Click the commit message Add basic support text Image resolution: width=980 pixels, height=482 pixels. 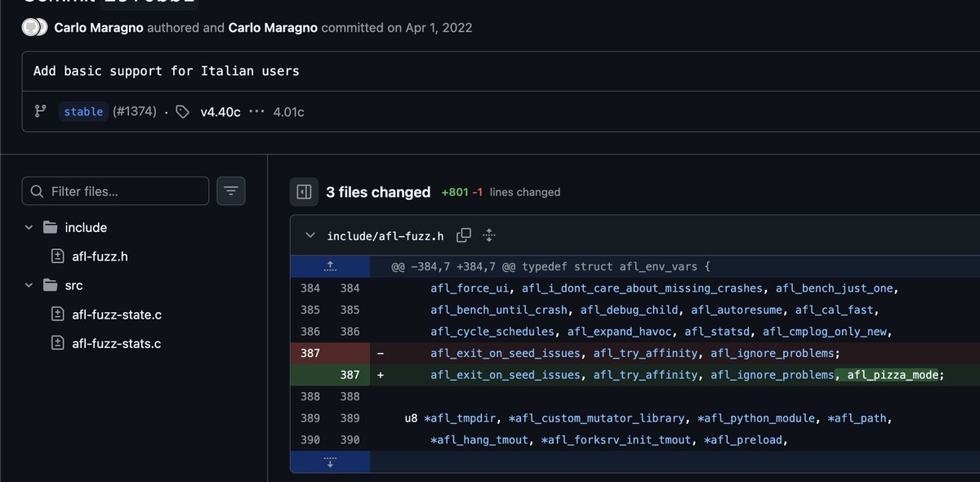pos(167,71)
